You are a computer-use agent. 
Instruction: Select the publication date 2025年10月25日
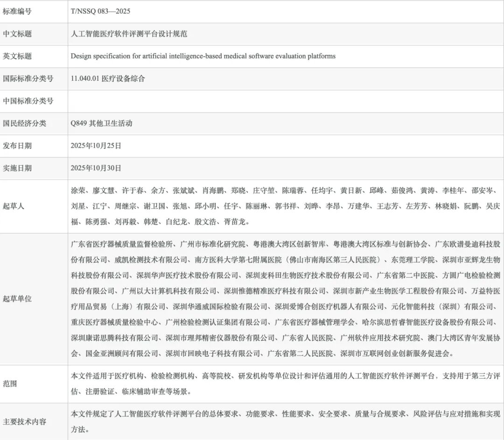coord(96,146)
